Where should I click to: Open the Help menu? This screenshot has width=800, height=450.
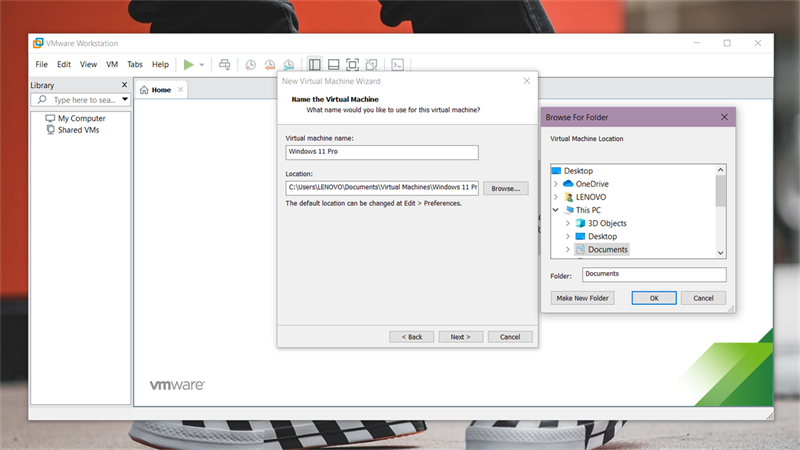click(160, 64)
